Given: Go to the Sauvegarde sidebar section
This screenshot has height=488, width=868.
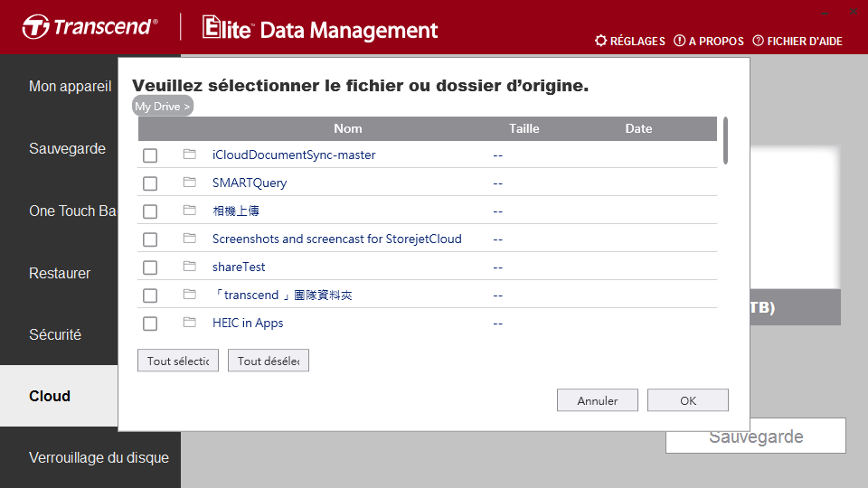Looking at the screenshot, I should tap(67, 148).
